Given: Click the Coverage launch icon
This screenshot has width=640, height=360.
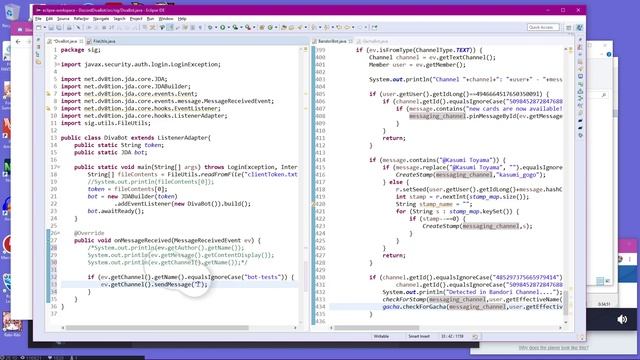Looking at the screenshot, I should 235,27.
